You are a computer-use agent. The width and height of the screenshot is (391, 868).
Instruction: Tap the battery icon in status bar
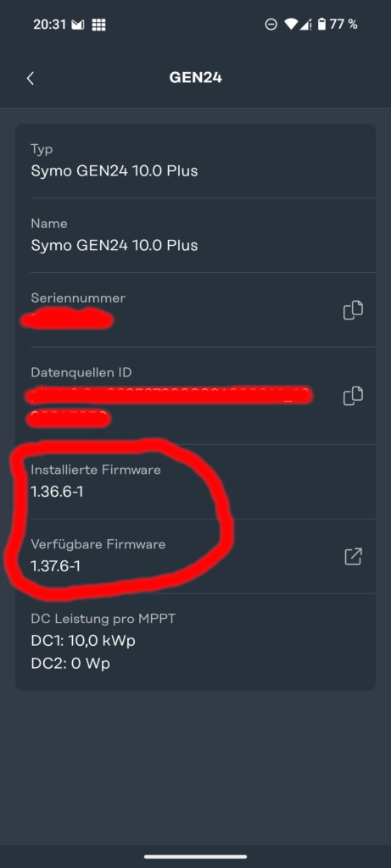click(x=321, y=25)
